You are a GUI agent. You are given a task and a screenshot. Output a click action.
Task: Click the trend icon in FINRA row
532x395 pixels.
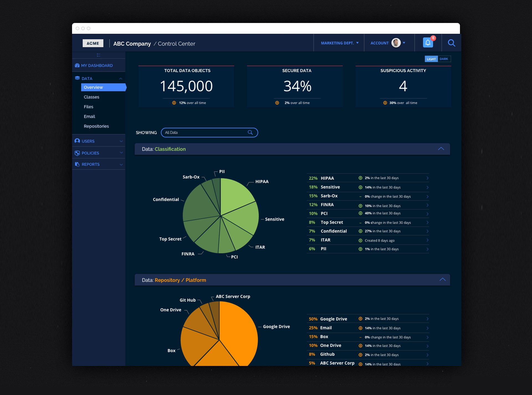(x=360, y=206)
